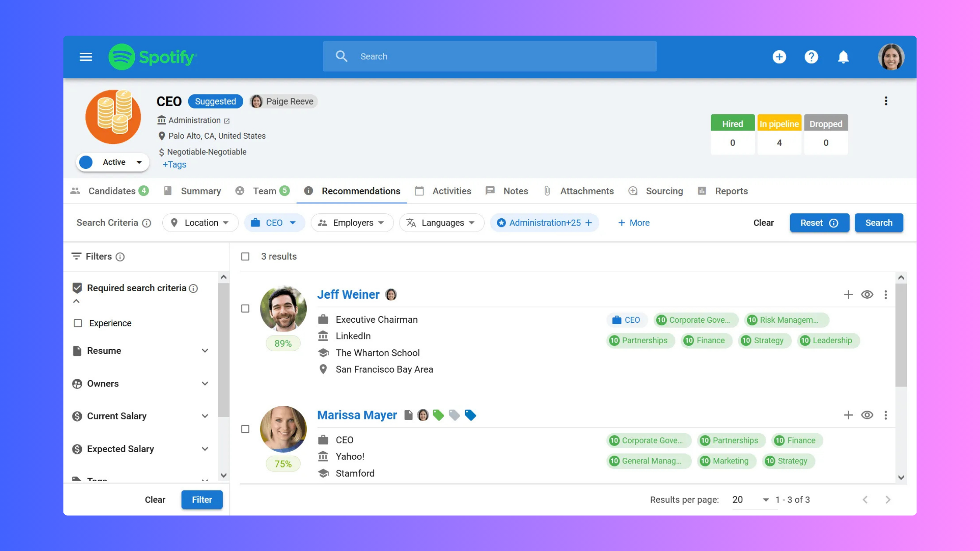
Task: Click the search magnifier icon
Action: pyautogui.click(x=342, y=56)
